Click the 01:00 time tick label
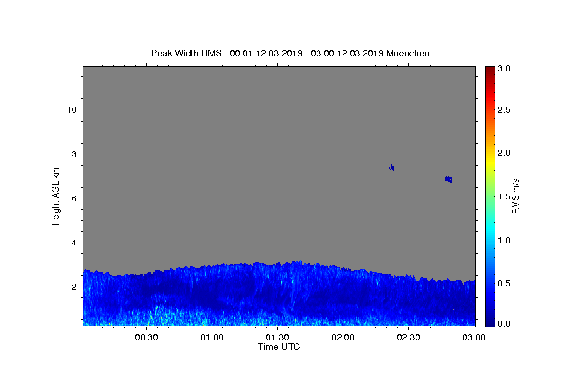 click(x=212, y=337)
